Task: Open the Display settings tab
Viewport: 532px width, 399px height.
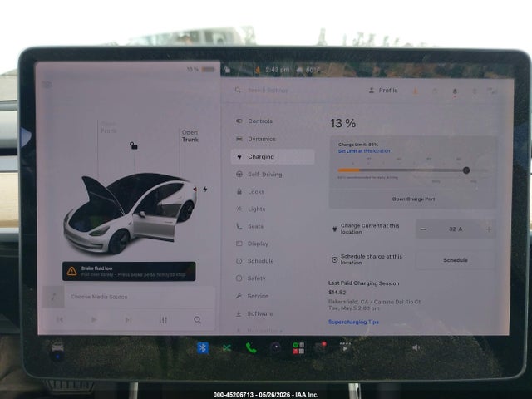Action: pyautogui.click(x=252, y=244)
